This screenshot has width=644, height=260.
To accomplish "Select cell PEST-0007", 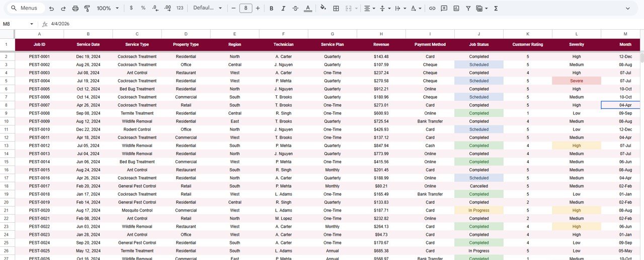I will click(x=39, y=105).
